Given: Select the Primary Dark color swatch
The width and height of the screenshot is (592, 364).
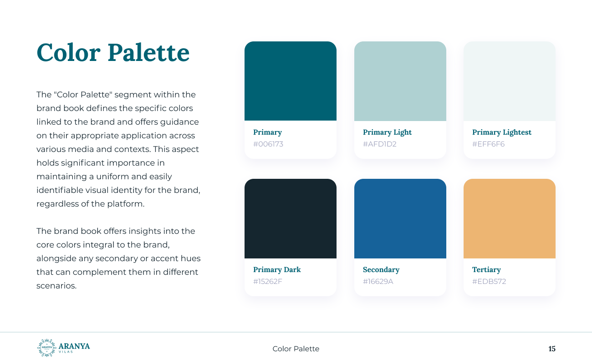Looking at the screenshot, I should (291, 218).
